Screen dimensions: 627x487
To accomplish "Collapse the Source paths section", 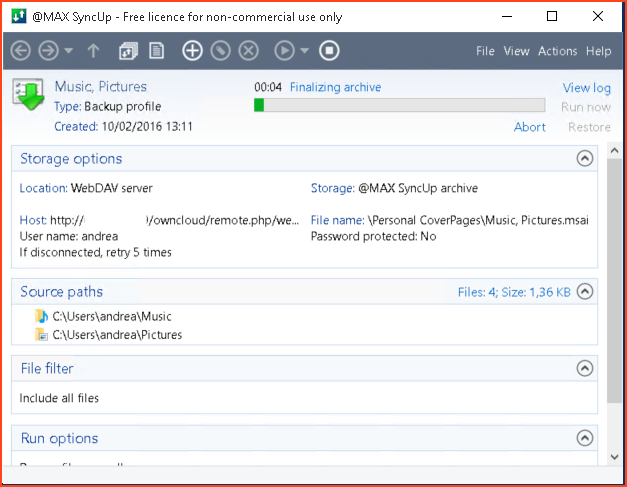I will click(x=585, y=291).
